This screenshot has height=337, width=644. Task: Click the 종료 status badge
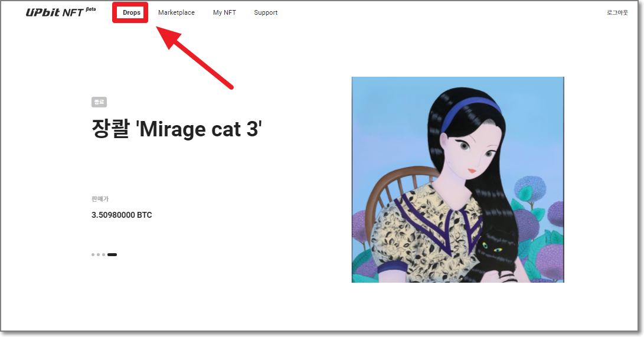coord(99,102)
